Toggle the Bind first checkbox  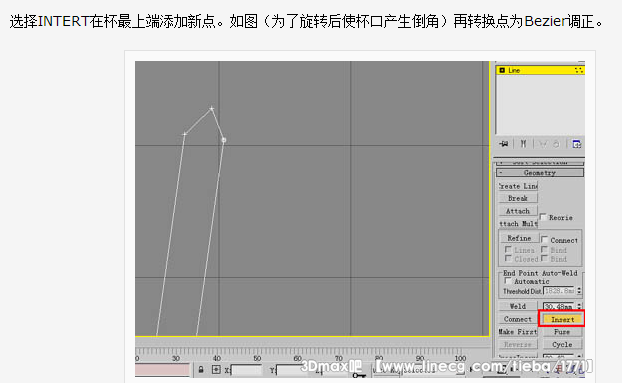pyautogui.click(x=545, y=249)
